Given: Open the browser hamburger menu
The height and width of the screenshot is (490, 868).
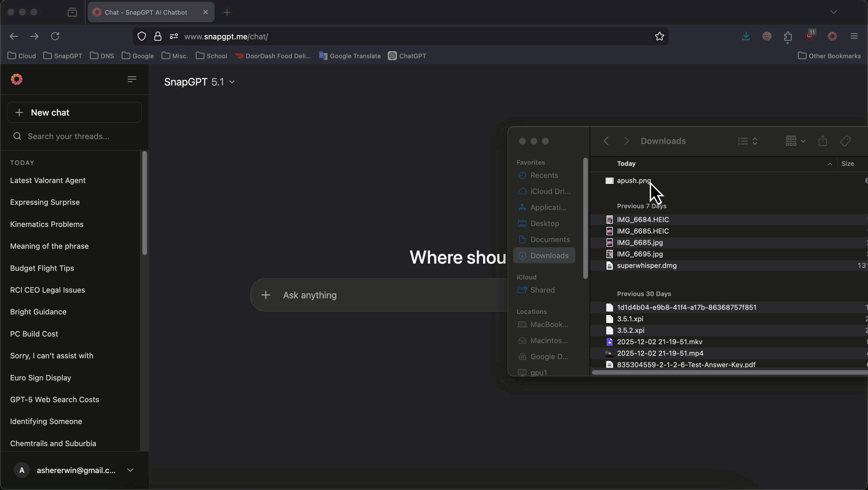Looking at the screenshot, I should (x=854, y=36).
